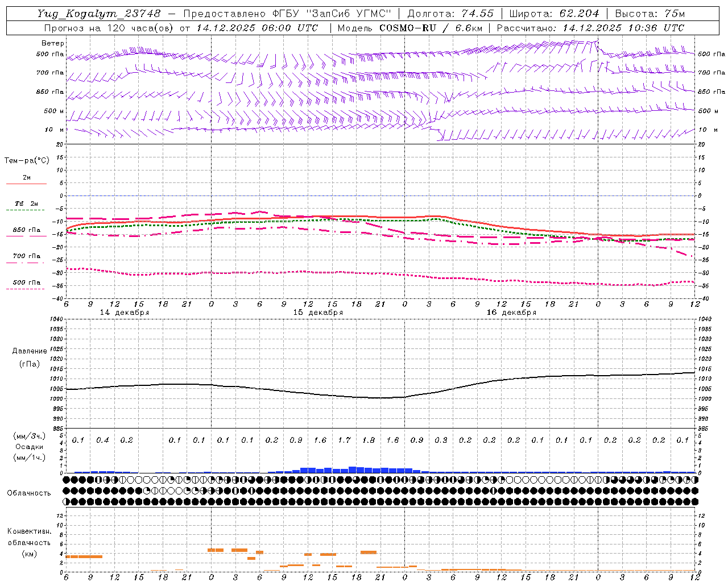
Task: Click the 'Тем-ра(°C)' temperature axis label
Action: 27,161
